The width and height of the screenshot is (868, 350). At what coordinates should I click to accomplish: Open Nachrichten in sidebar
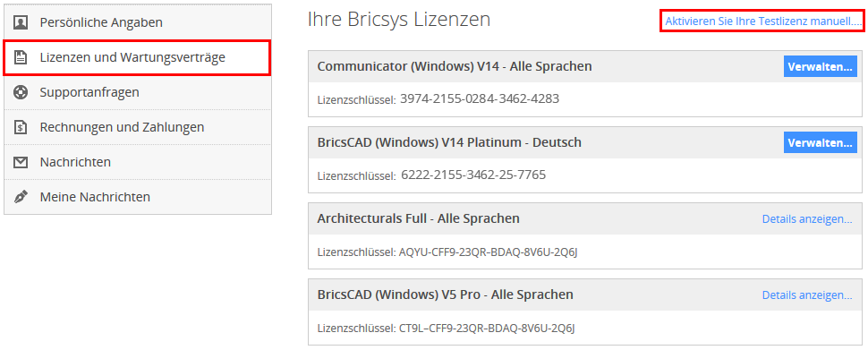click(x=138, y=162)
